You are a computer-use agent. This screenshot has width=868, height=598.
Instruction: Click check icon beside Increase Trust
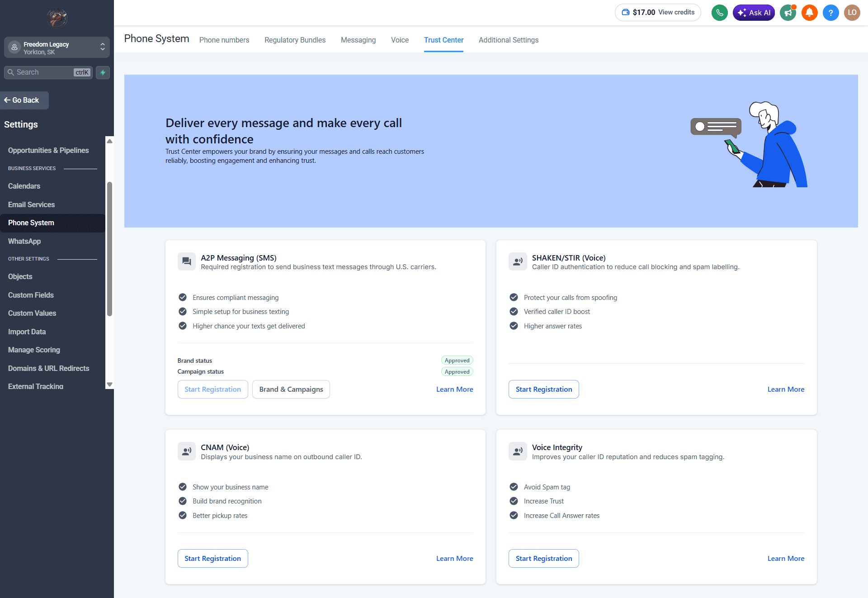(514, 501)
